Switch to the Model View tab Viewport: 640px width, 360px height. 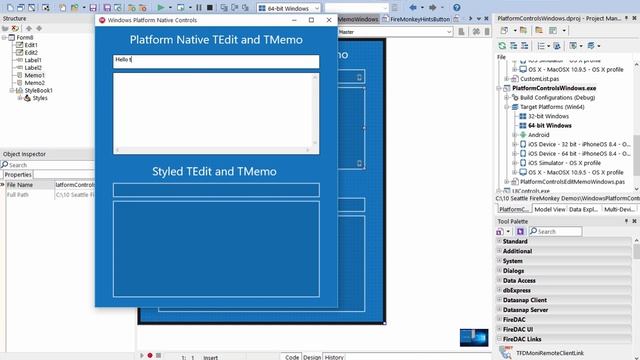tap(549, 209)
